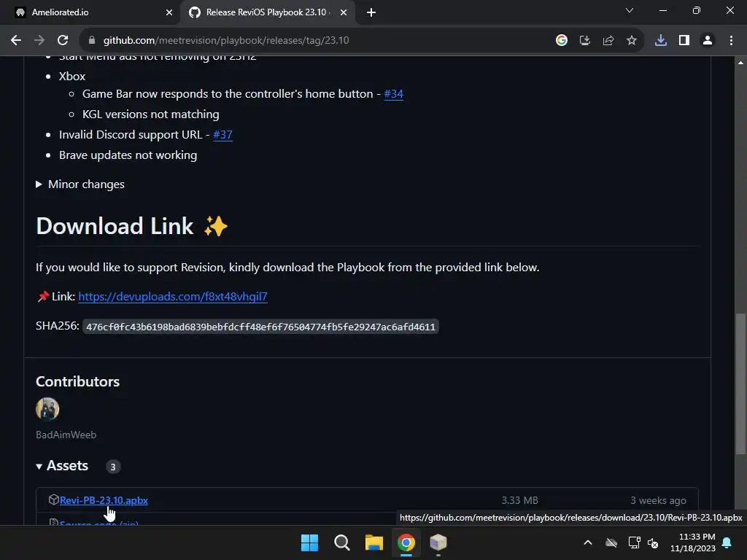Screen dimensions: 747x560
Task: Click the scrollbar up arrow
Action: click(x=740, y=63)
